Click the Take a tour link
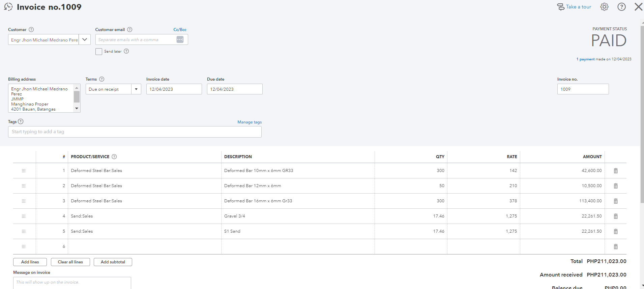The height and width of the screenshot is (289, 644). (x=578, y=7)
